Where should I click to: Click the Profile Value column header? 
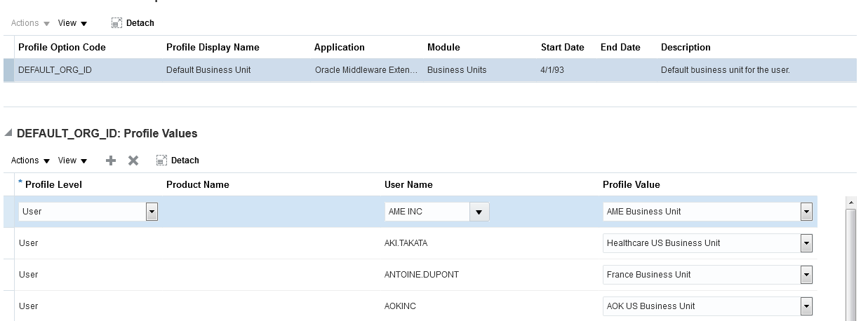point(631,185)
